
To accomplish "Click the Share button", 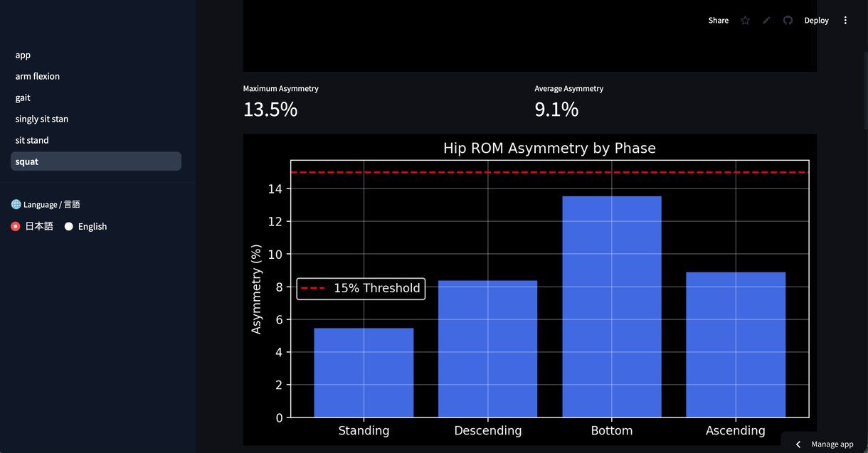I will tap(719, 21).
